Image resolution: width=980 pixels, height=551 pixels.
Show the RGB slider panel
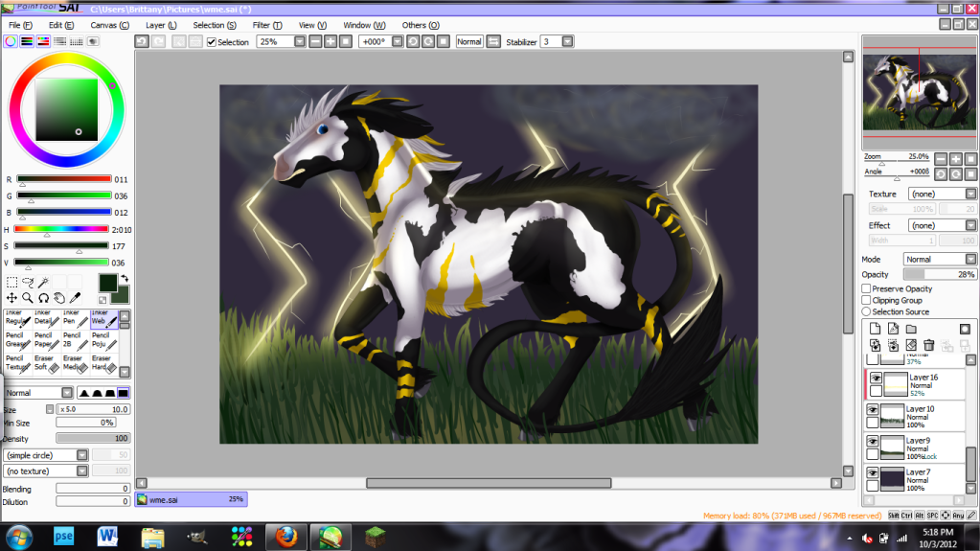(27, 41)
